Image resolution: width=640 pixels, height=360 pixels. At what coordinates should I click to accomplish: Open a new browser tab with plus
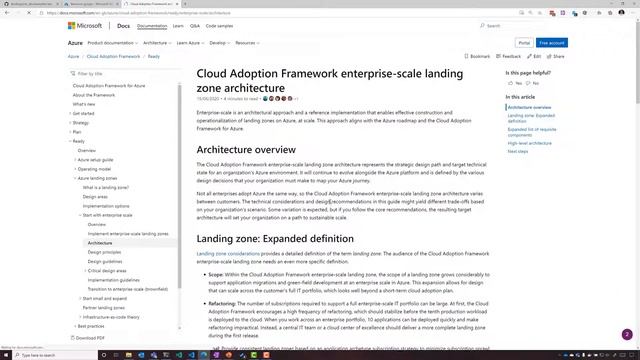[185, 4]
